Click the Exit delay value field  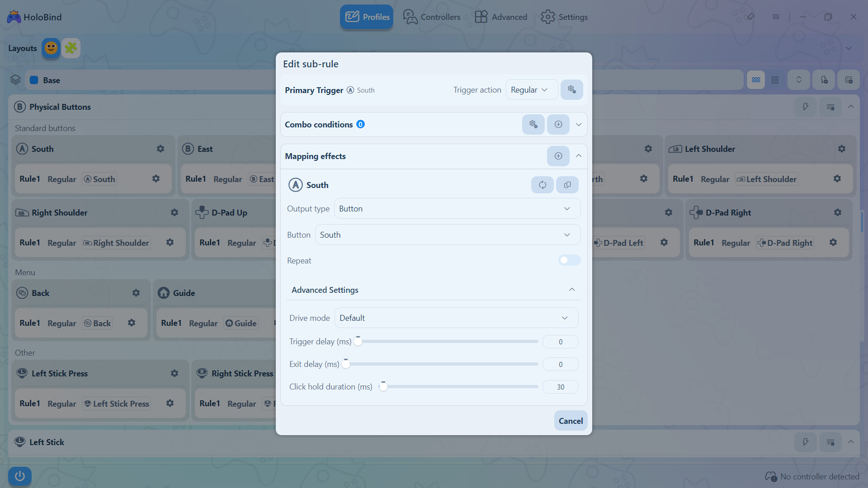[560, 364]
